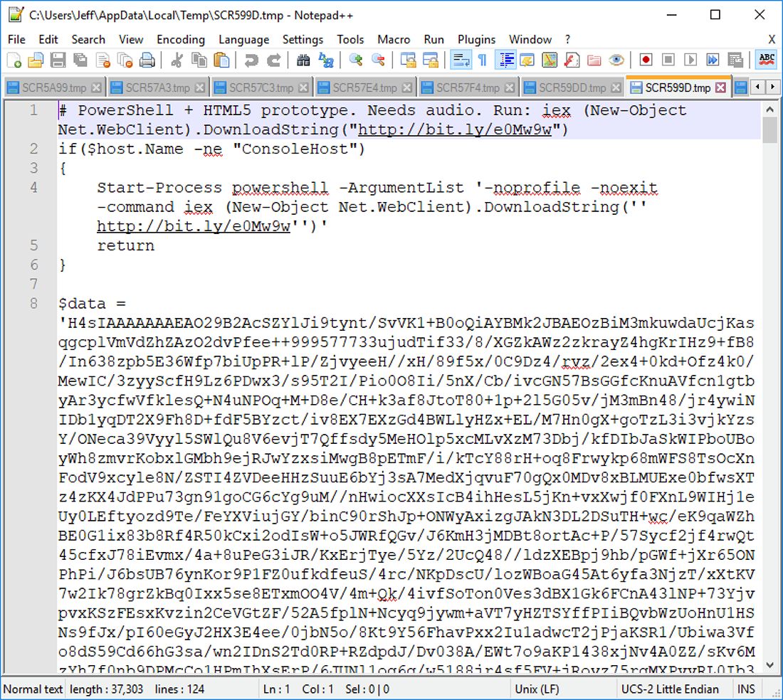
Task: Switch to the SCR5A99.tmp tab
Action: [54, 87]
